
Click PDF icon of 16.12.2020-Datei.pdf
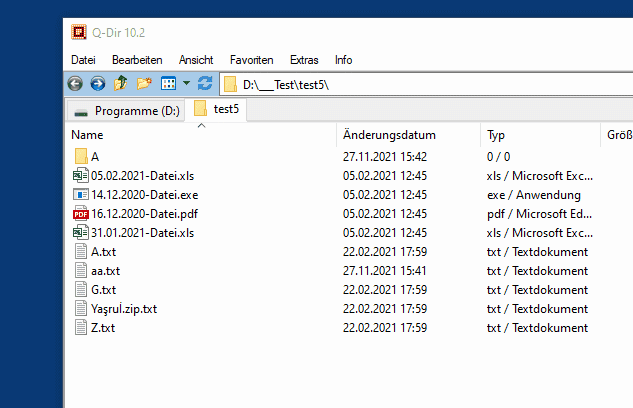coord(81,213)
